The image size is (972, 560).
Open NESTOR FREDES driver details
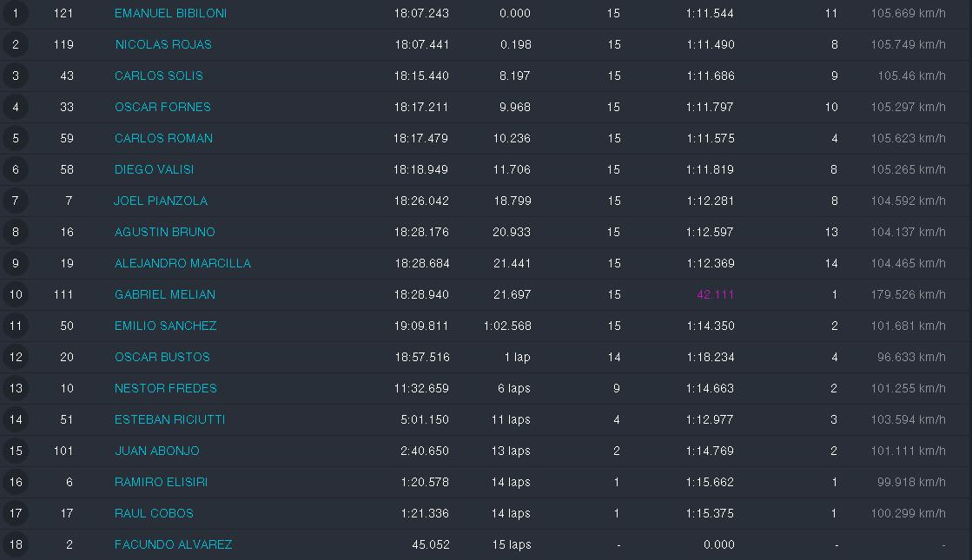click(166, 388)
